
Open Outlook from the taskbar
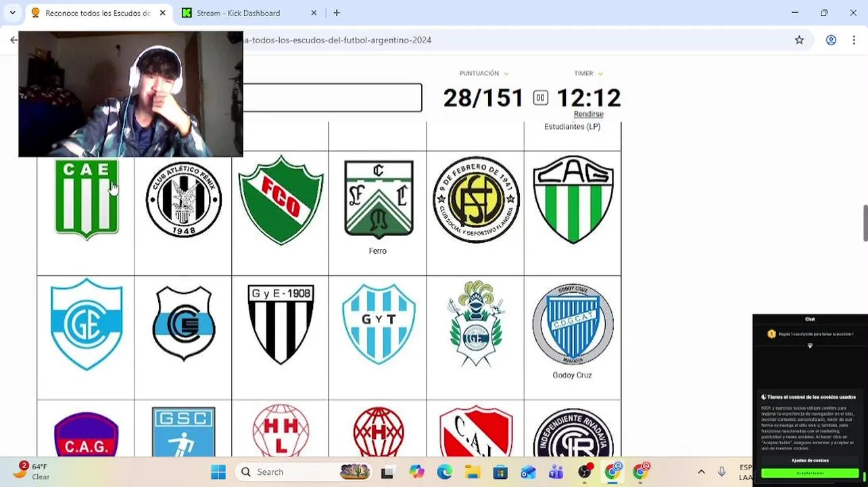pyautogui.click(x=528, y=472)
